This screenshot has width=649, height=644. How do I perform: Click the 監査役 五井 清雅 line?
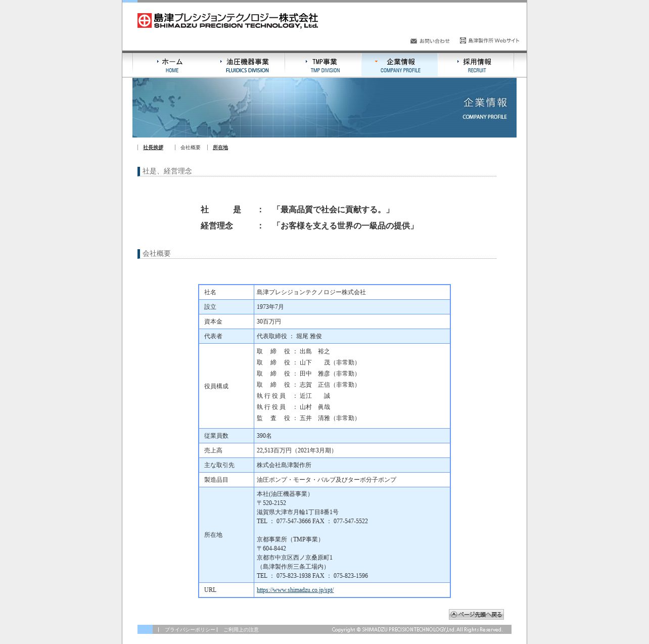point(308,418)
